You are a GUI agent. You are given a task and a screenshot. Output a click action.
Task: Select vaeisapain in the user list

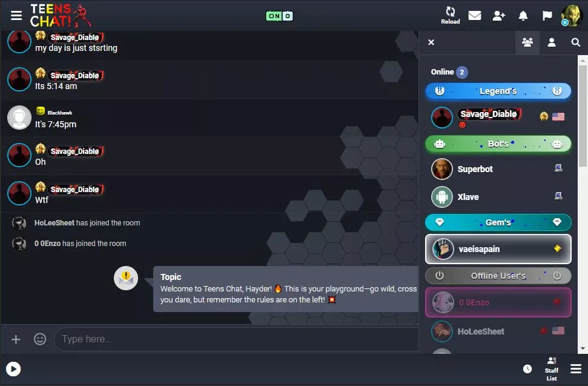click(x=498, y=249)
